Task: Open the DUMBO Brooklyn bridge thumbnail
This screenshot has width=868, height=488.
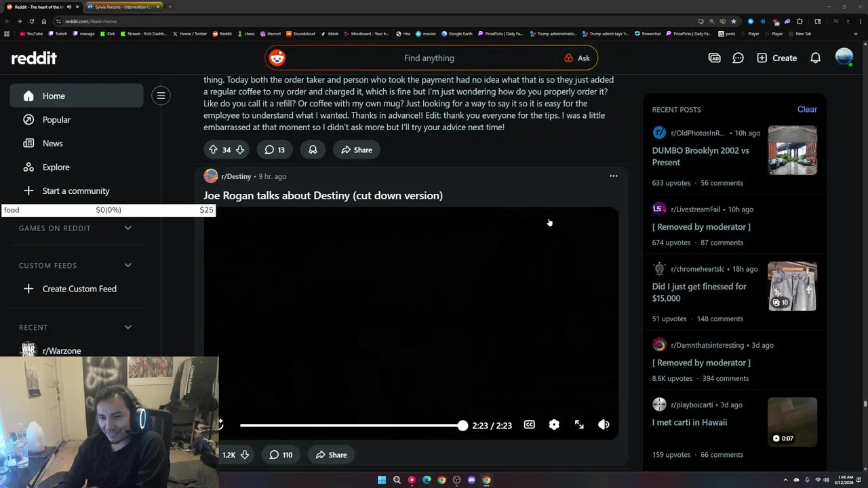Action: click(792, 150)
